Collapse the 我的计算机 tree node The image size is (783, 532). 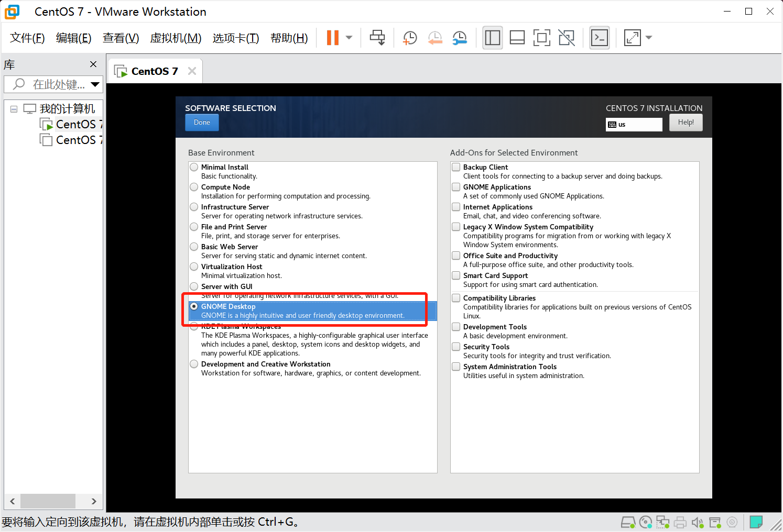click(x=14, y=109)
